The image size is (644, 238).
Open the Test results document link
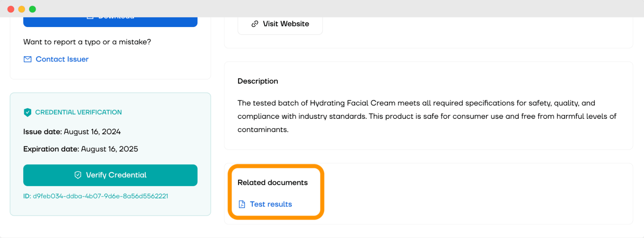tap(271, 204)
